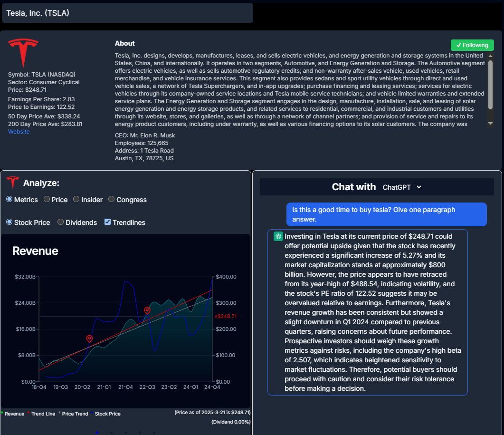The height and width of the screenshot is (435, 504).
Task: Click the 'Price: $248.71' text under the logo
Action: pos(28,90)
